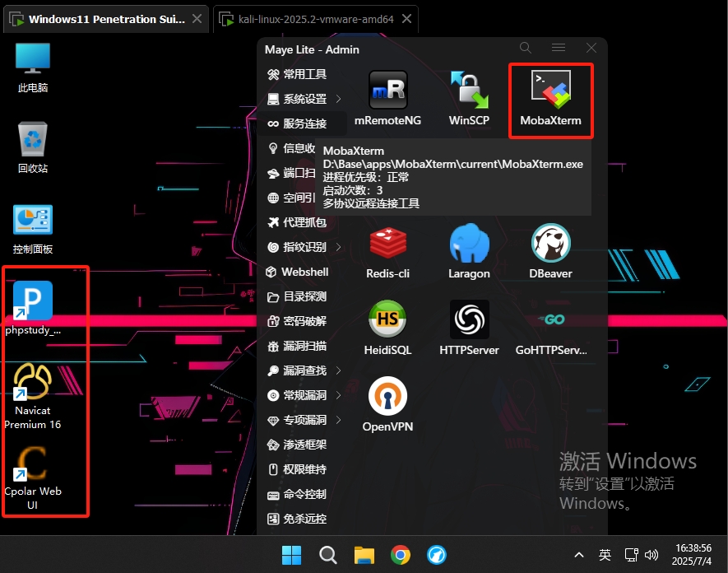Screen dimensions: 728x573
Task: Open the 回收站 recycle bin icon
Action: pos(33,148)
